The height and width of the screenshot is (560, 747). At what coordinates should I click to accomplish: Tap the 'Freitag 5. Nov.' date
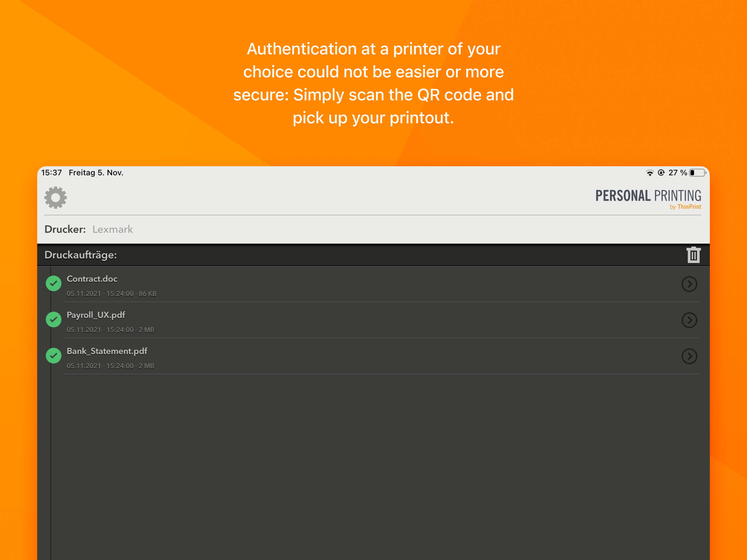pyautogui.click(x=96, y=173)
